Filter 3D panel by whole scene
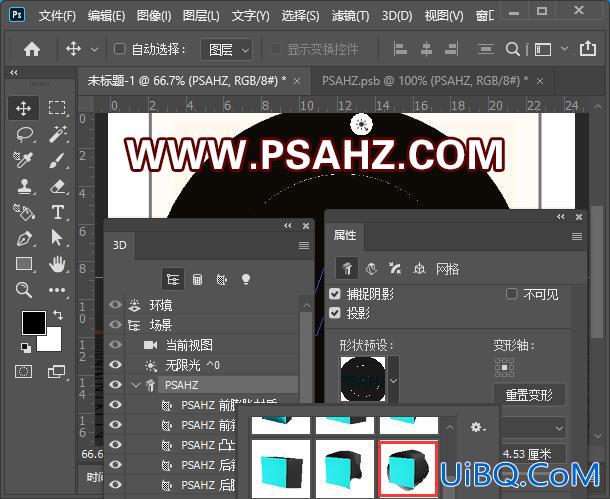 coord(173,279)
